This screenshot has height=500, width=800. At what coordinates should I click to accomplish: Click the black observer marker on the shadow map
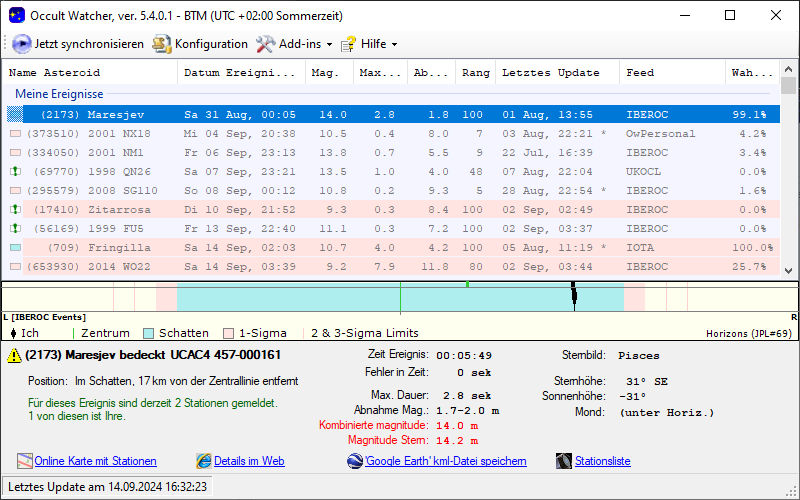click(574, 294)
